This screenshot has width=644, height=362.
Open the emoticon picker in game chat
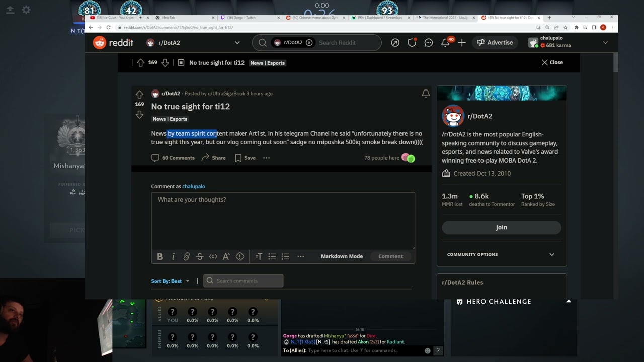tap(428, 351)
